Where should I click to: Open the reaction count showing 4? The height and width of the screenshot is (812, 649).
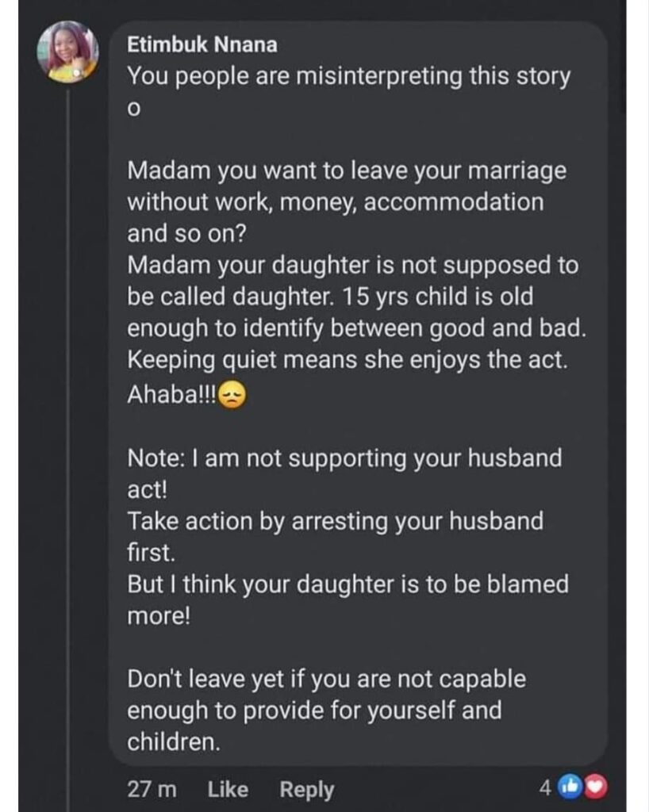click(x=545, y=788)
